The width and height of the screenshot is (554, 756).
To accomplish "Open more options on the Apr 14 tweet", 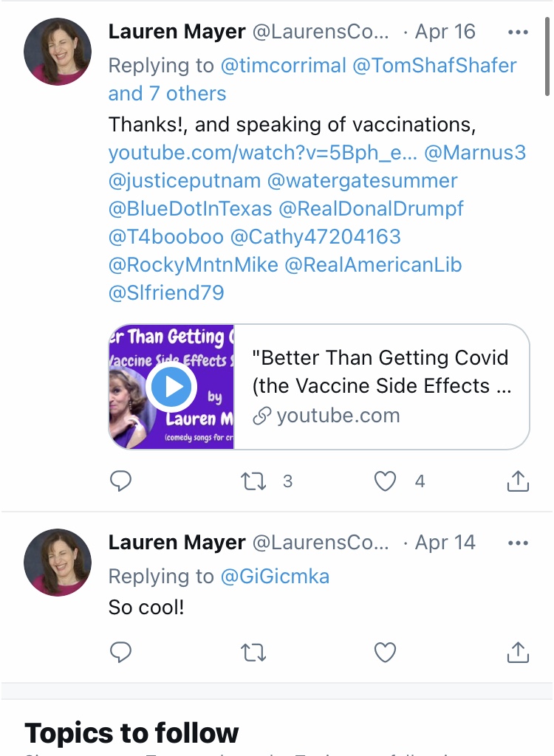I will [518, 543].
